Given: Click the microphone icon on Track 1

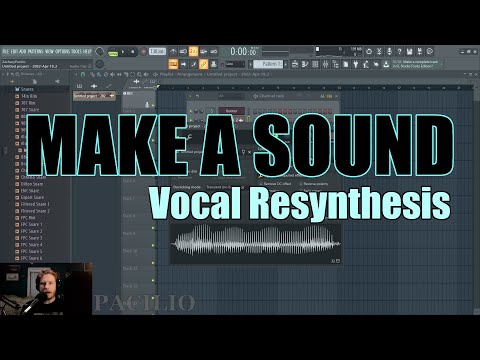Looking at the screenshot, I should tap(147, 105).
